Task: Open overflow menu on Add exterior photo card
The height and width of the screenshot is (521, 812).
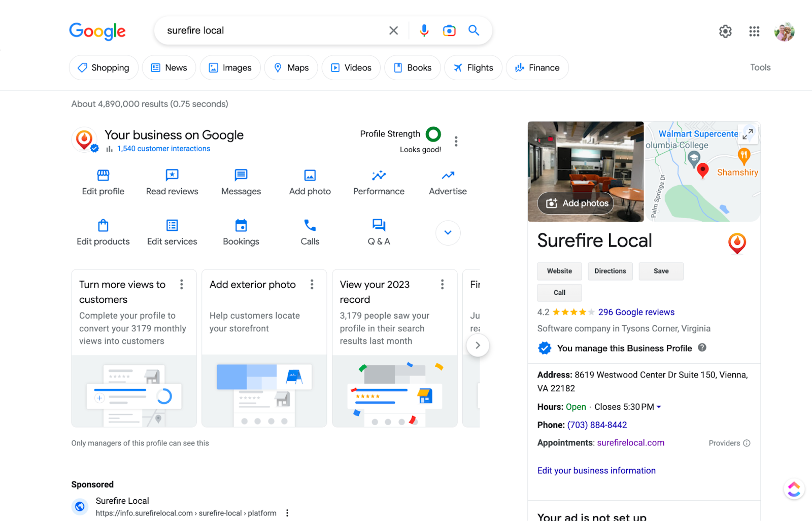Action: 312,285
